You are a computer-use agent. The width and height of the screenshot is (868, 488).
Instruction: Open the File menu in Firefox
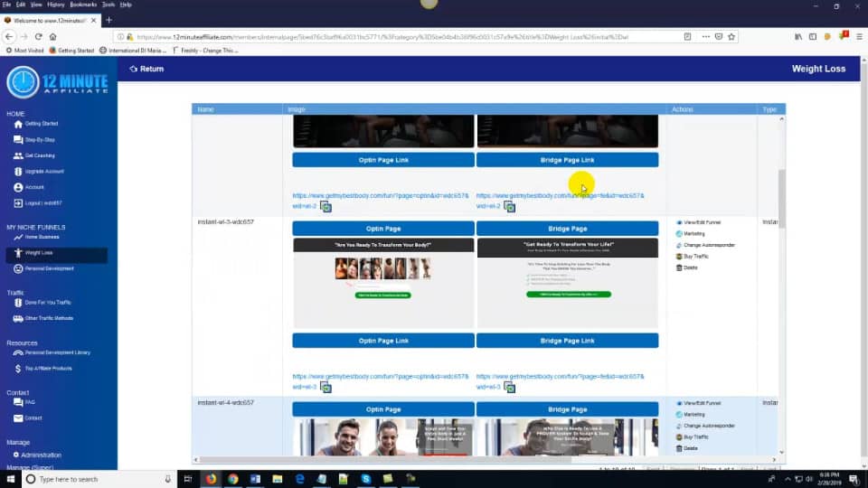coord(6,5)
